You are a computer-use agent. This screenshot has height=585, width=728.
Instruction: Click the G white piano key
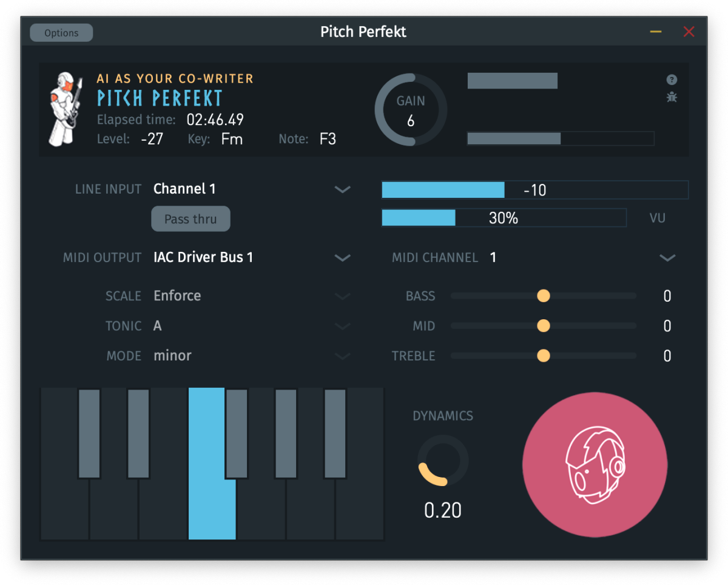click(x=261, y=510)
